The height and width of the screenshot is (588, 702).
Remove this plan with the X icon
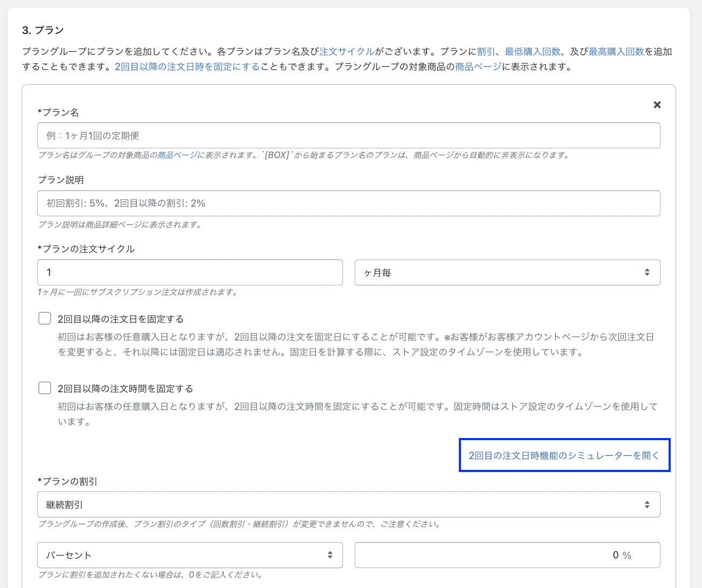coord(657,105)
